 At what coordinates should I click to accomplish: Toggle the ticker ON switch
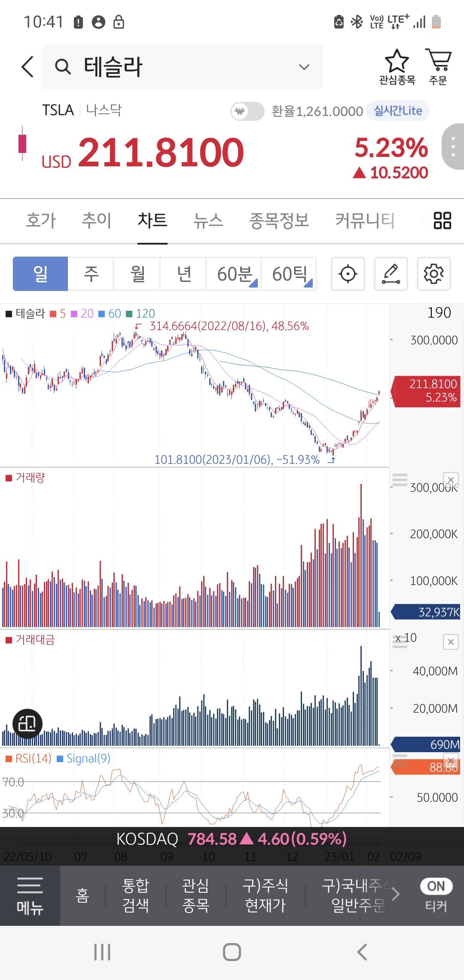(436, 886)
